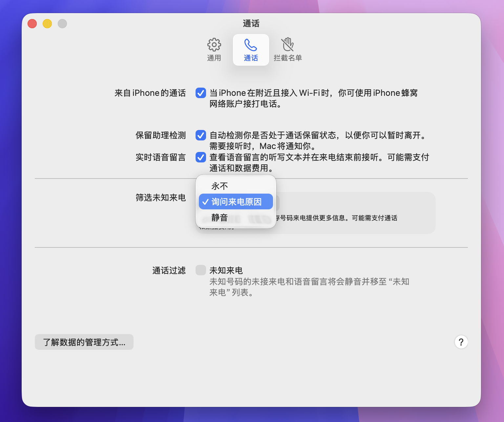The height and width of the screenshot is (422, 504).
Task: Open 拦截名单 via the crossed hand icon
Action: pyautogui.click(x=287, y=45)
